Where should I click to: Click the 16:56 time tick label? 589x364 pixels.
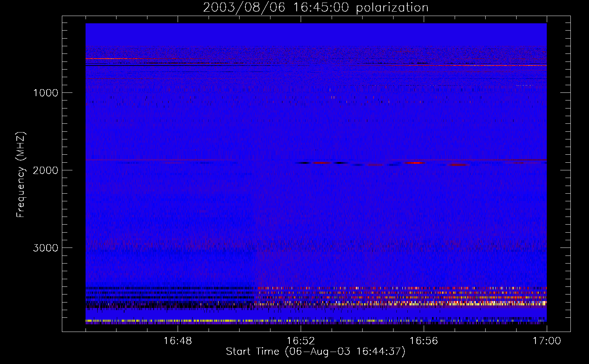[424, 341]
